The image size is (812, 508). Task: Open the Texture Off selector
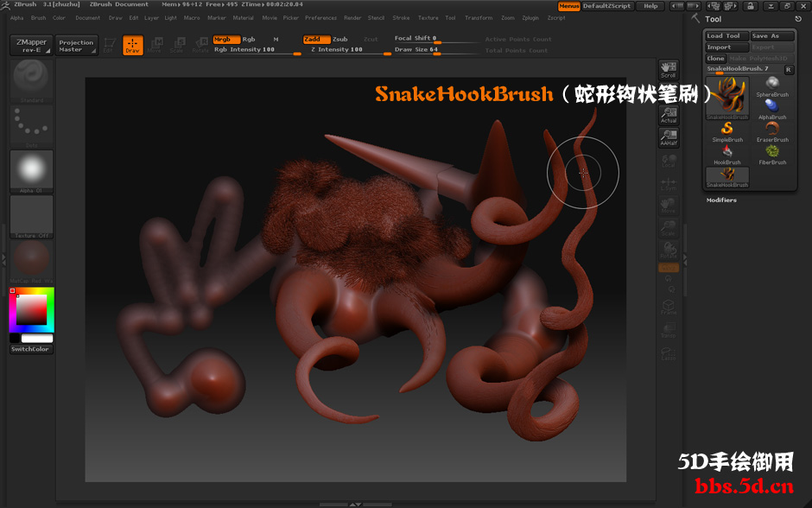click(32, 217)
